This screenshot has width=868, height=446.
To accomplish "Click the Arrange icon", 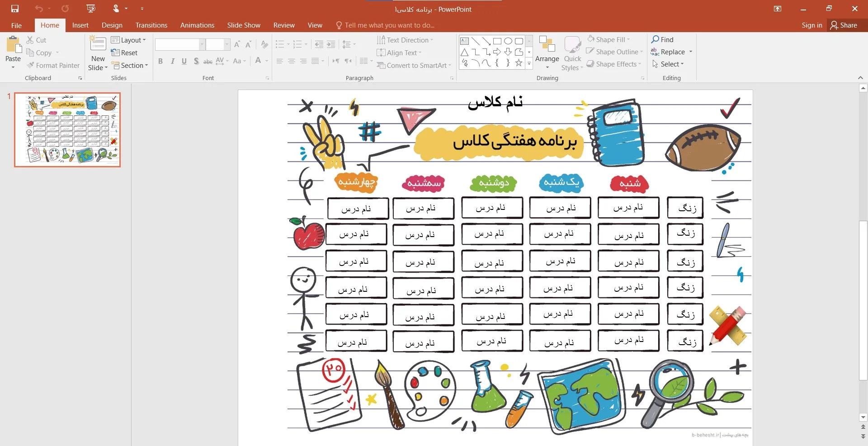I will pyautogui.click(x=547, y=44).
